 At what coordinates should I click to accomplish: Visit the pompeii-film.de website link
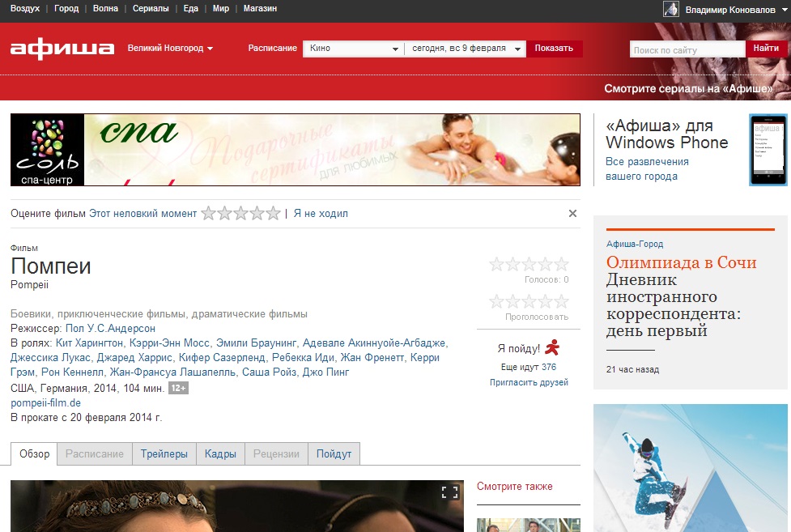tap(45, 403)
